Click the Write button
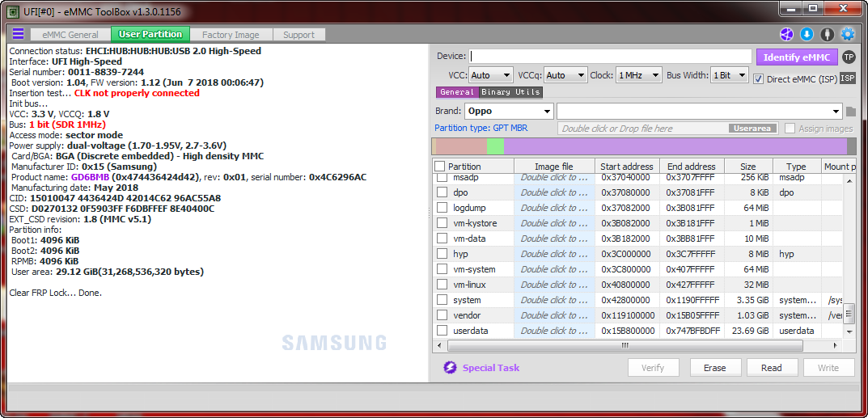868x418 pixels. [x=828, y=368]
